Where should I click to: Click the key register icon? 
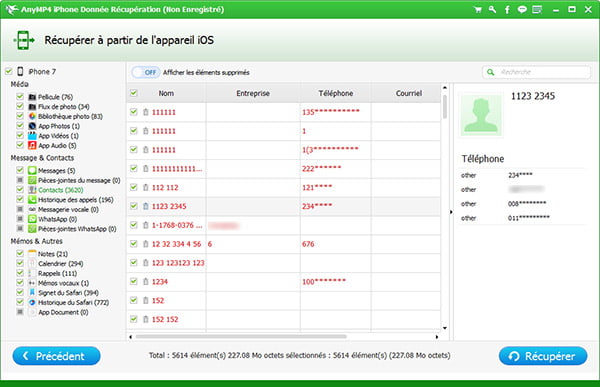coord(492,10)
